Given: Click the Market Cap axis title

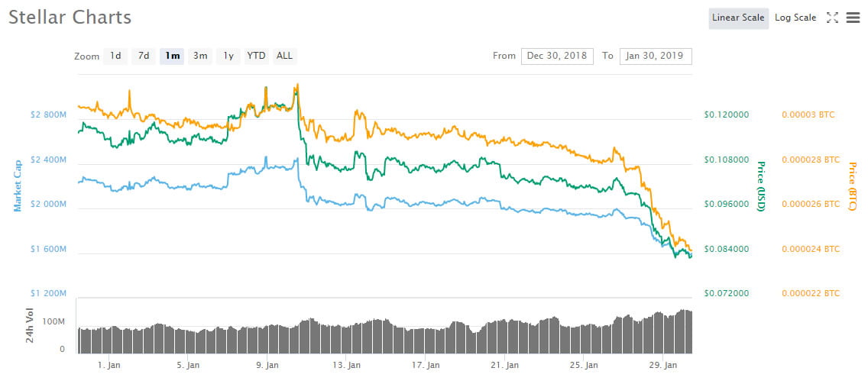Looking at the screenshot, I should click(18, 186).
